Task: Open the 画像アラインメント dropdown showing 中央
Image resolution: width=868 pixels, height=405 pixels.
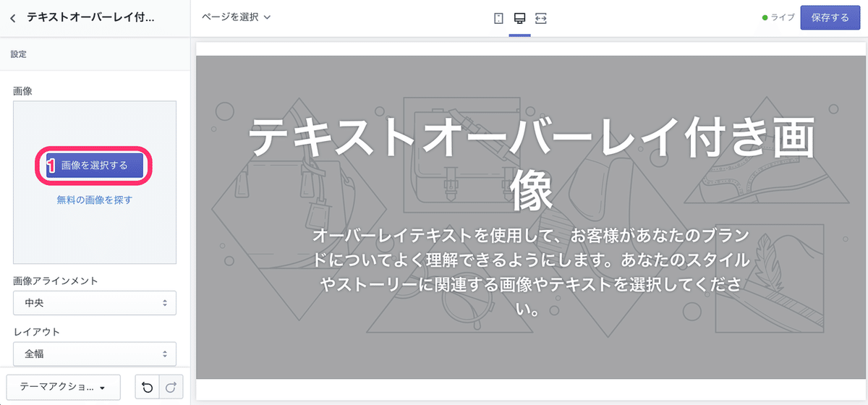Action: tap(95, 303)
